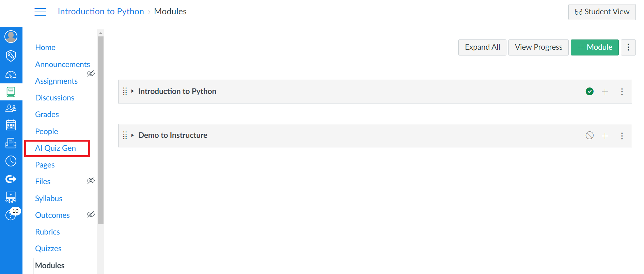
Task: Expand the Introduction to Python module arrow
Action: [132, 91]
